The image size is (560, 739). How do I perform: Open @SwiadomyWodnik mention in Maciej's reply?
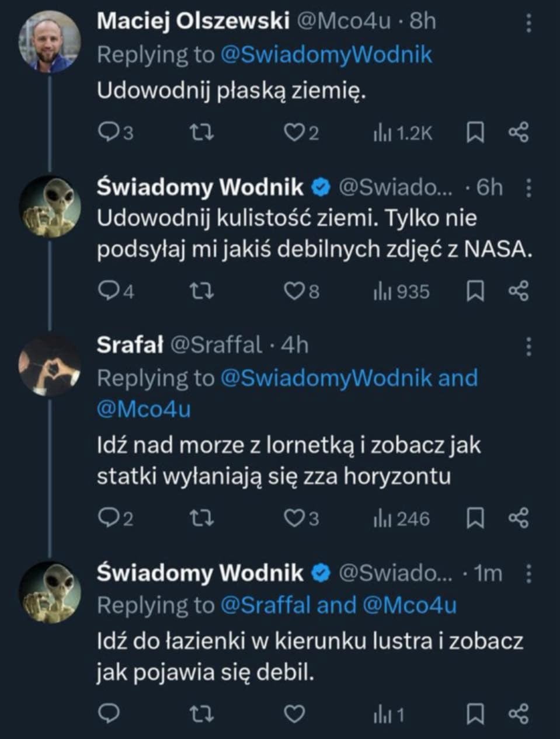pyautogui.click(x=326, y=55)
